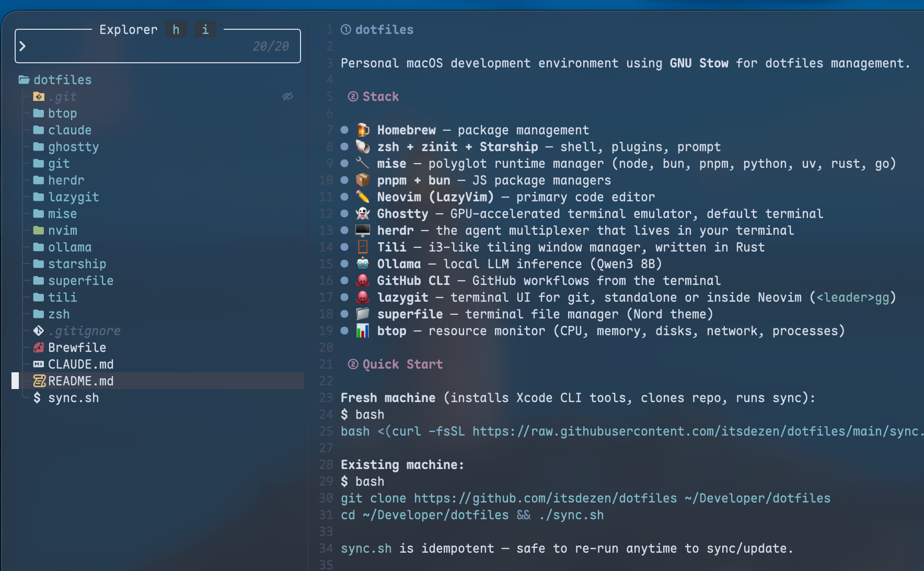Click the lazygit folder icon
The height and width of the screenshot is (571, 924).
(x=39, y=197)
